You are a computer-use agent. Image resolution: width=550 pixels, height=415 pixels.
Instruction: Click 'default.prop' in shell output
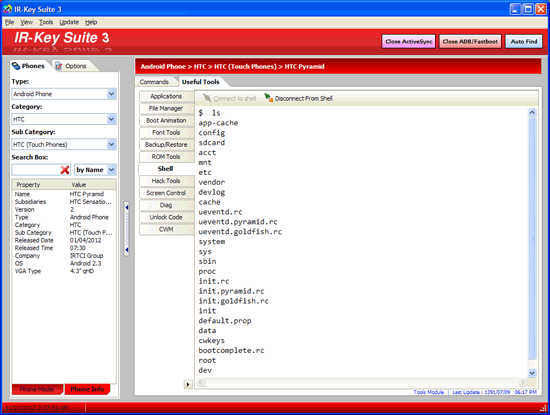pos(225,321)
